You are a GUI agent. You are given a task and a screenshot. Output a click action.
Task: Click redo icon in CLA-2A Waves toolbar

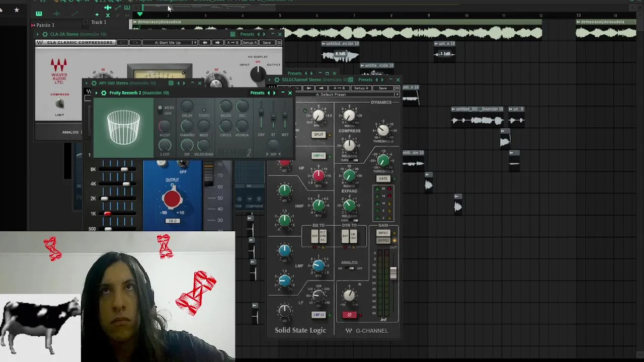point(135,43)
